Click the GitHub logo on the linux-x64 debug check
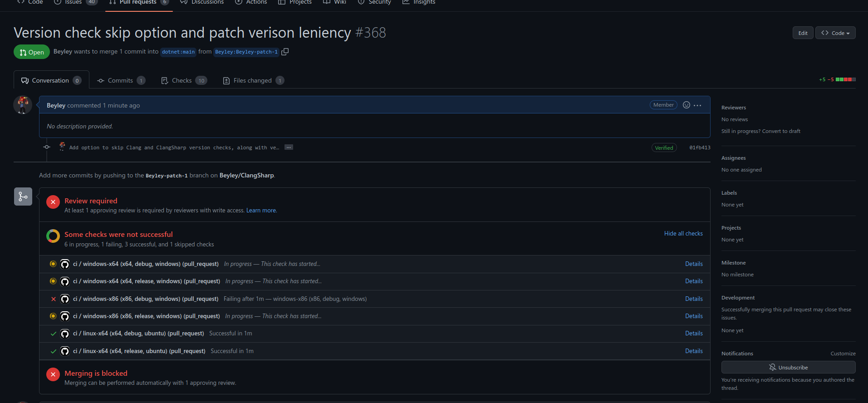This screenshot has height=403, width=868. point(65,334)
